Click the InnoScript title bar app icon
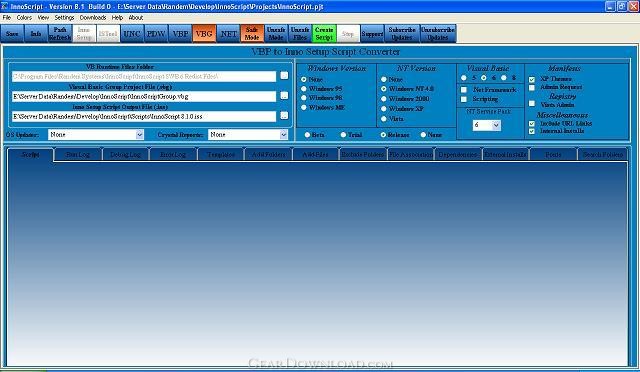 4,6
